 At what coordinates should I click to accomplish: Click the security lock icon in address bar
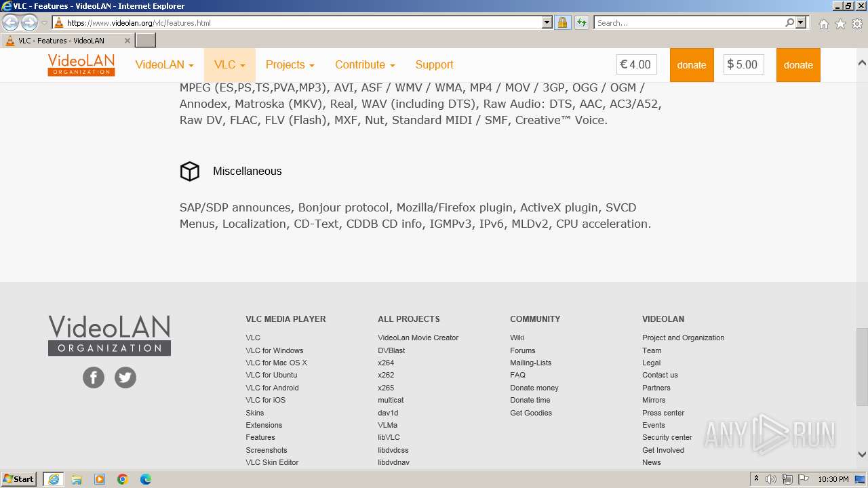[562, 22]
